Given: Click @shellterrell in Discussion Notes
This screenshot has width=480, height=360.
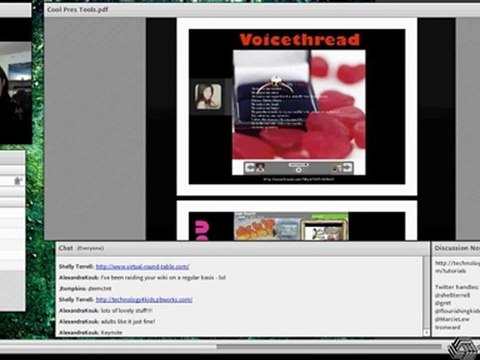Looking at the screenshot, I should [x=452, y=295].
